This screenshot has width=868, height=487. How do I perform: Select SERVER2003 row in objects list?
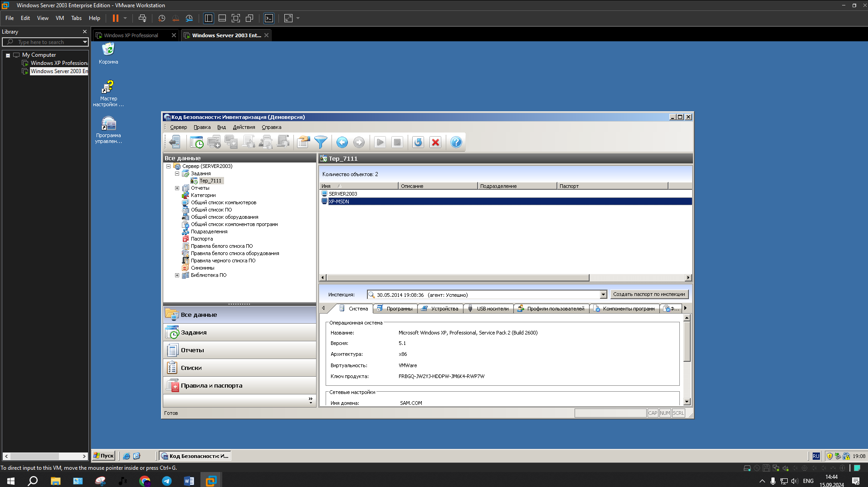505,194
